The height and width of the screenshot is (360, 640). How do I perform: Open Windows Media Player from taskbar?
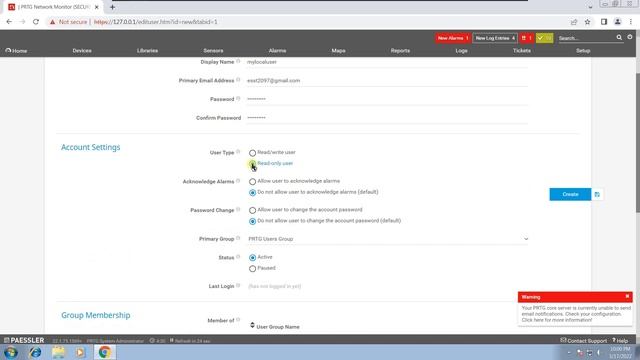tap(80, 352)
